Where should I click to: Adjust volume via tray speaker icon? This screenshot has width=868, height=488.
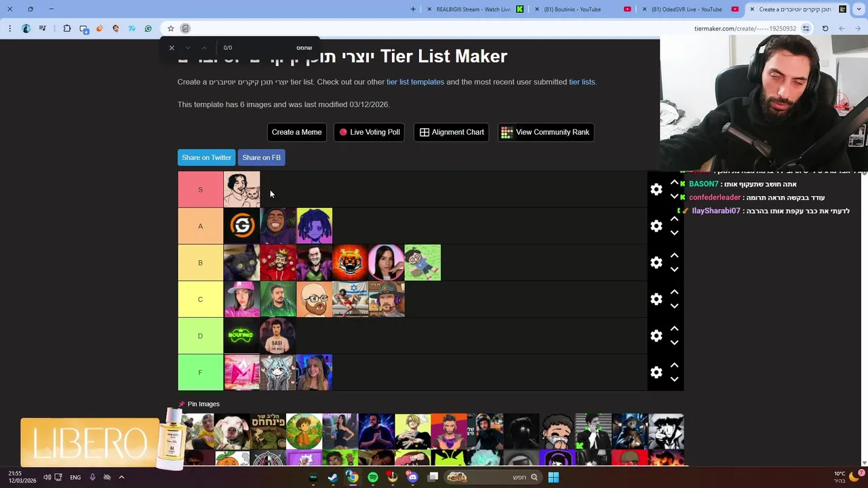pyautogui.click(x=47, y=477)
